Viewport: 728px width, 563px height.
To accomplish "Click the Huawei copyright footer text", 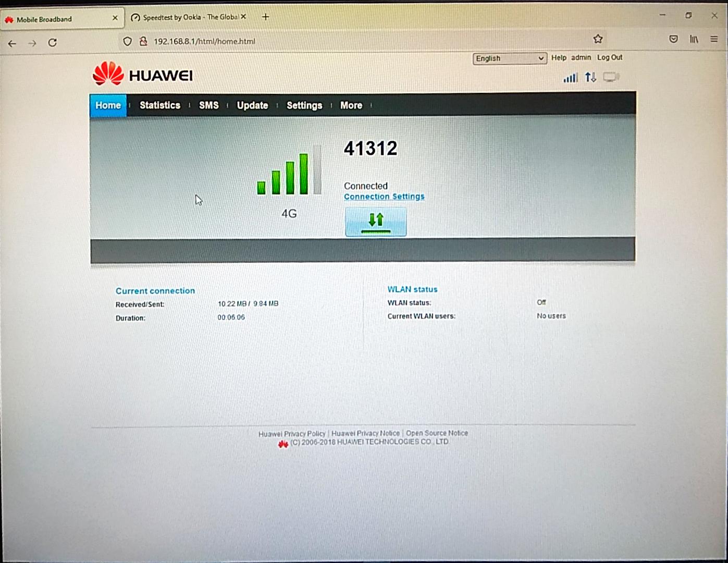I will click(369, 442).
